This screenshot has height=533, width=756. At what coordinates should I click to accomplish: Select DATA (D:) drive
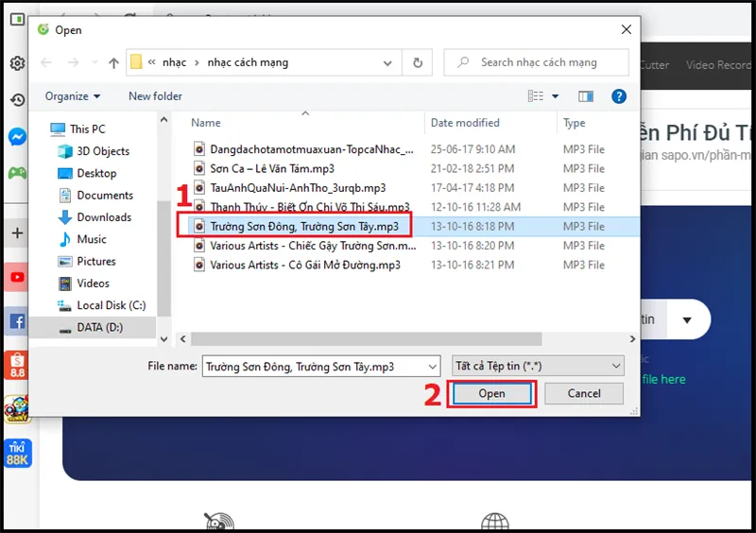[91, 328]
